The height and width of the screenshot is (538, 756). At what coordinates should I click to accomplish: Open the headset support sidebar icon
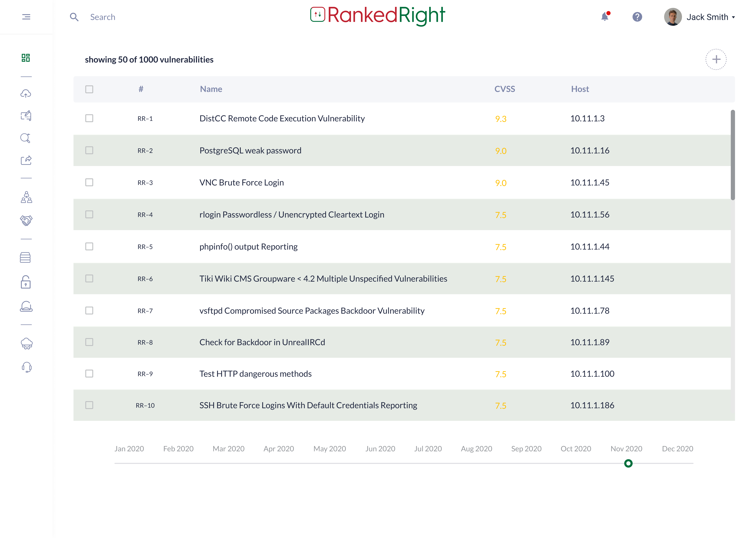click(27, 367)
